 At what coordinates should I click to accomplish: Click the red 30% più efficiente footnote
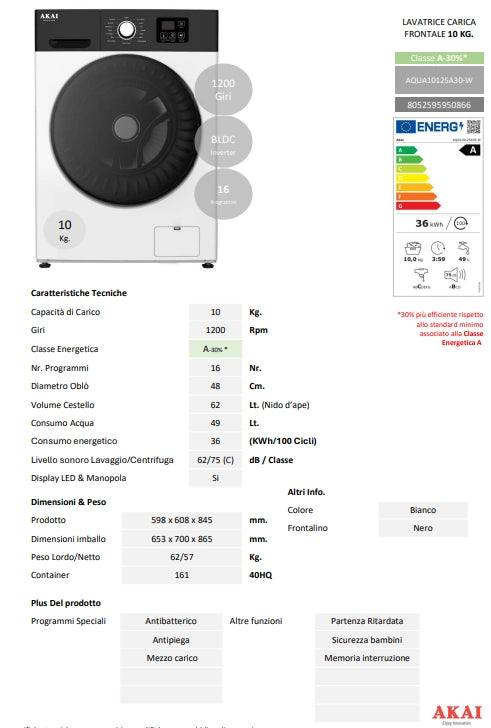(440, 329)
